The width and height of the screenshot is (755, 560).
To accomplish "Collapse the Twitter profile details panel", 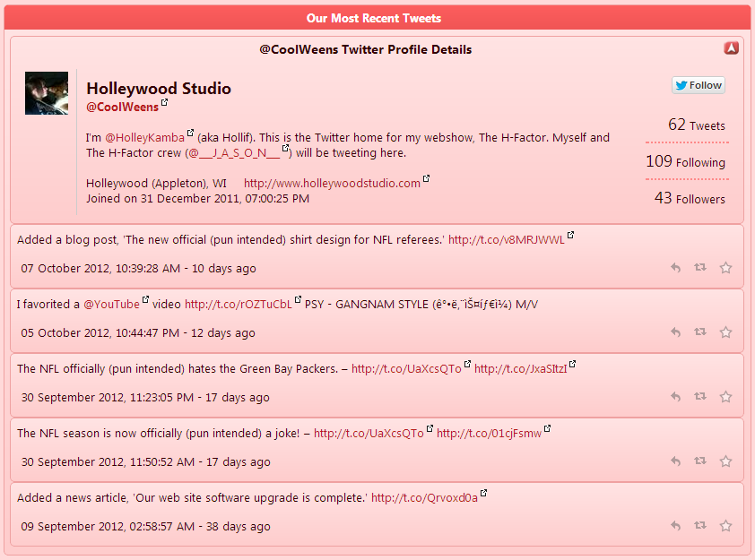I will [x=731, y=48].
